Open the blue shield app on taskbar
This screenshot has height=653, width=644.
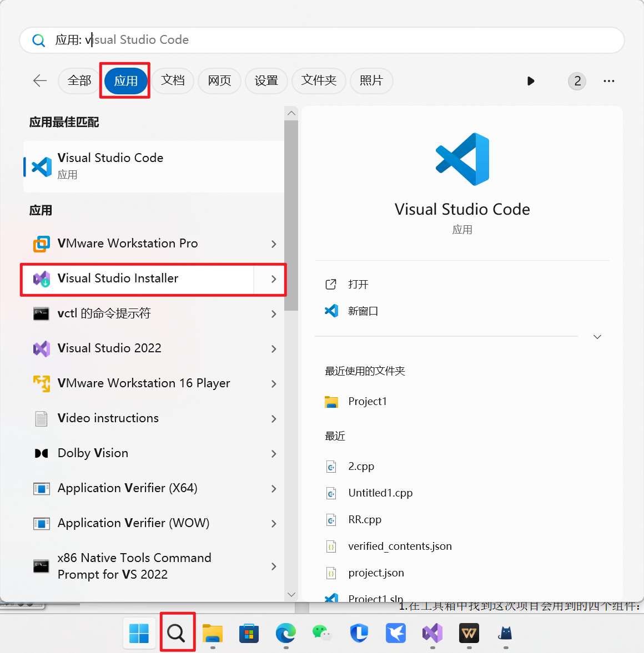point(359,634)
